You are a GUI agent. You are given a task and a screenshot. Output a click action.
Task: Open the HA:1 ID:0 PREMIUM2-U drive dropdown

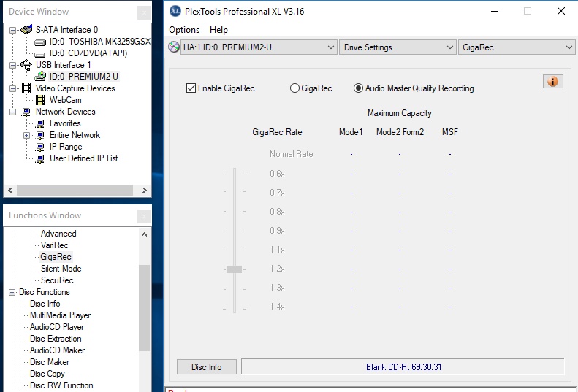point(259,47)
